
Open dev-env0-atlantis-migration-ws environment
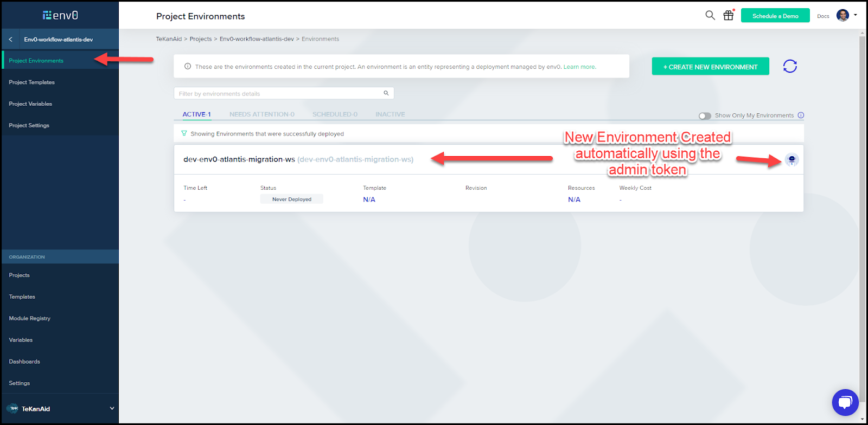[239, 159]
